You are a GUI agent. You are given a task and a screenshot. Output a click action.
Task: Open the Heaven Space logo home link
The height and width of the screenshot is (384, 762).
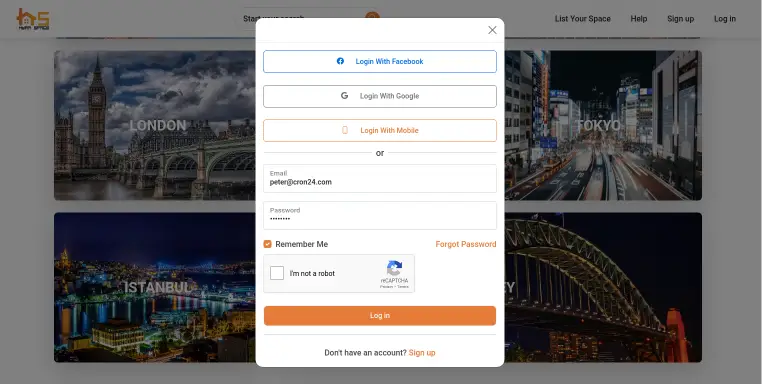[x=33, y=19]
